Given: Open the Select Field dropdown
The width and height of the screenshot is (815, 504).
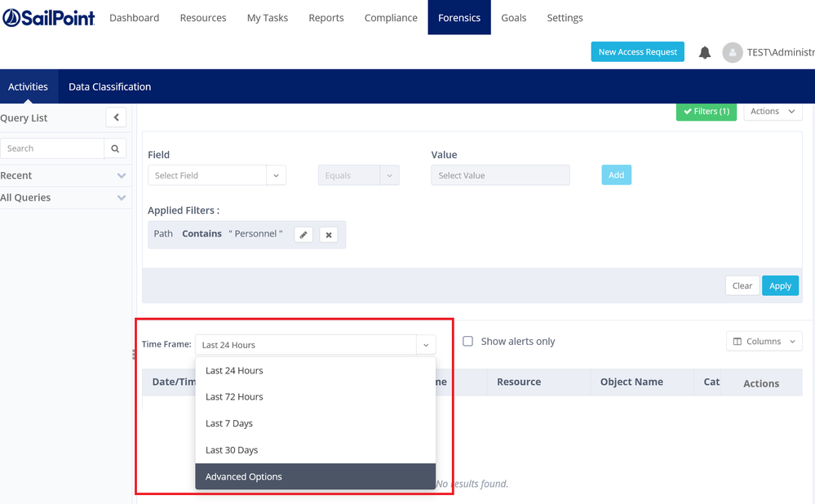Looking at the screenshot, I should [216, 175].
